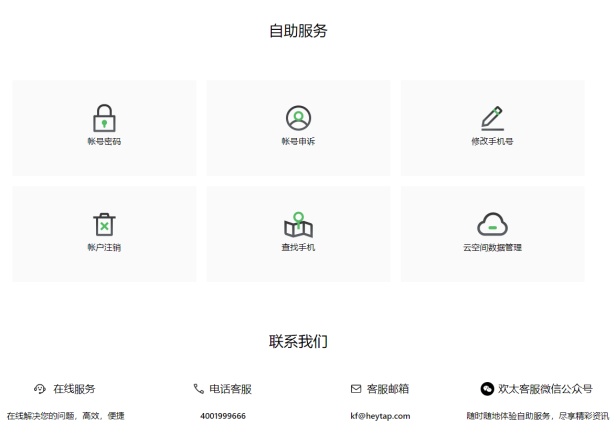Click the phone handset icon beside 电话客服
The height and width of the screenshot is (434, 616).
198,389
